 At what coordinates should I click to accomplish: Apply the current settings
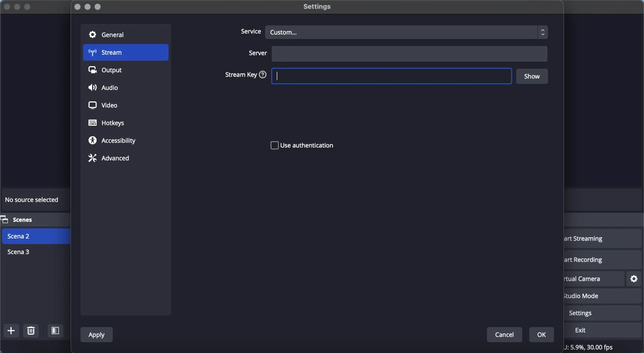97,334
